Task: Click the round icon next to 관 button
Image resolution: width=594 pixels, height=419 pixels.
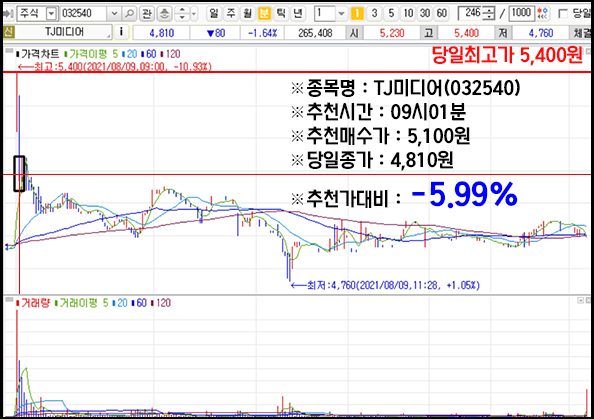Action: (164, 14)
